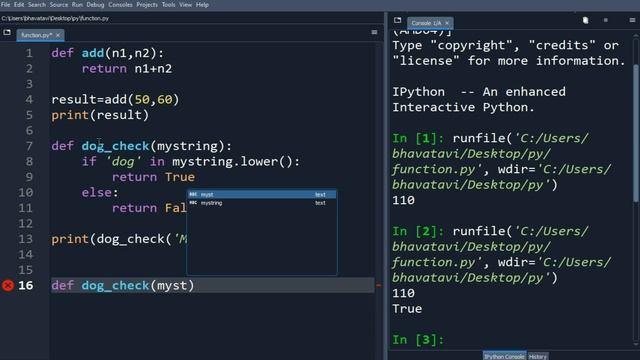640x360 pixels.
Task: Open the Edit menu
Action: pyautogui.click(x=19, y=4)
